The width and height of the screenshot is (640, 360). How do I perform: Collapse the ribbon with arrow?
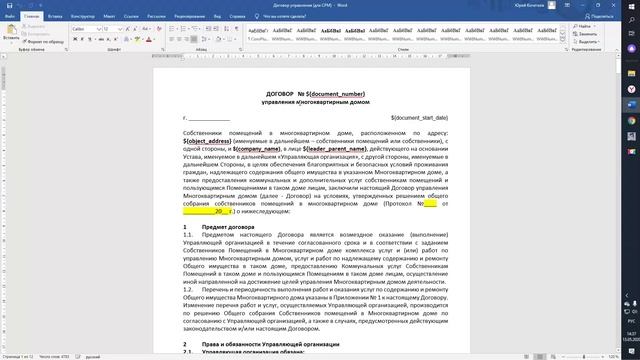tap(617, 49)
